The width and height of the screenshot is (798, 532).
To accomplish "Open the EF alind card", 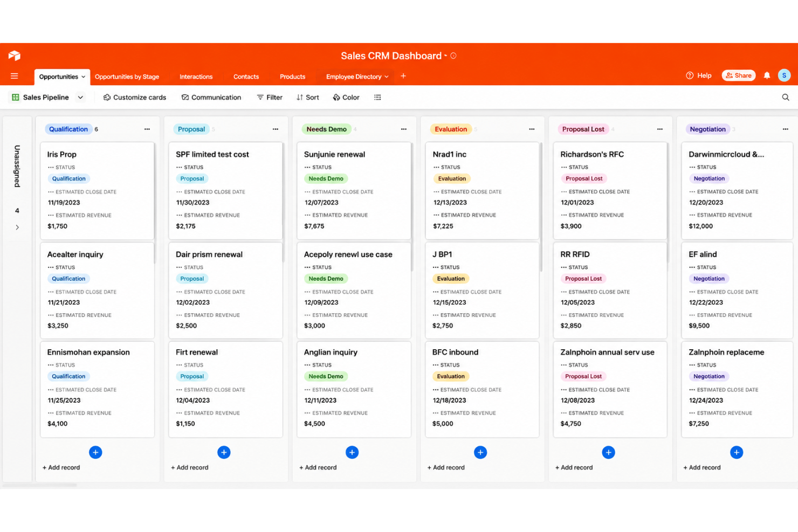I will coord(737,291).
